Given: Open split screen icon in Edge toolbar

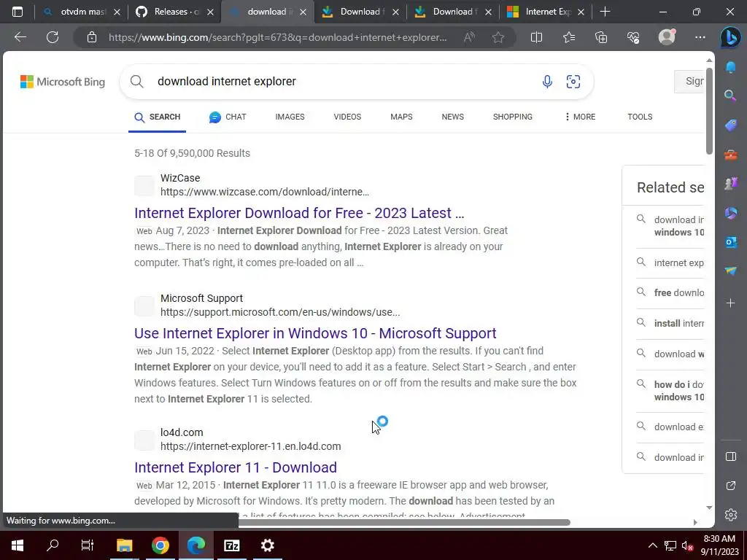Looking at the screenshot, I should point(536,37).
